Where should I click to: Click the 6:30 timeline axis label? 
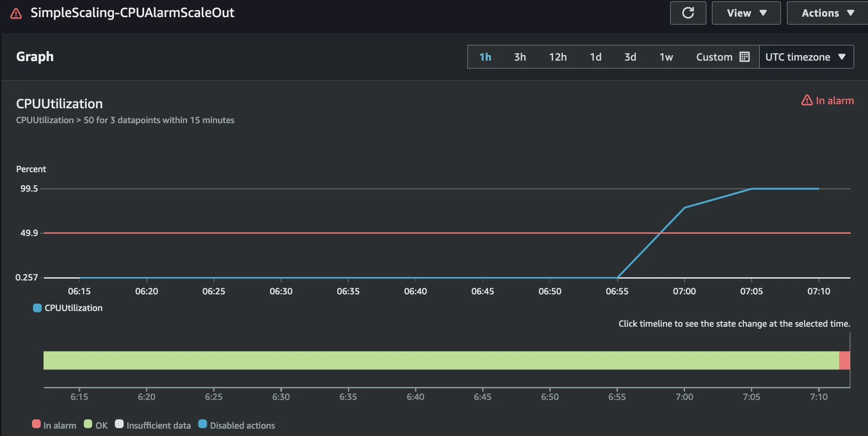(x=281, y=397)
